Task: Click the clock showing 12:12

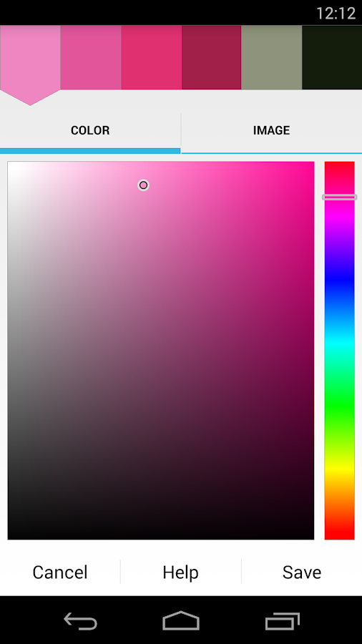Action: click(336, 13)
